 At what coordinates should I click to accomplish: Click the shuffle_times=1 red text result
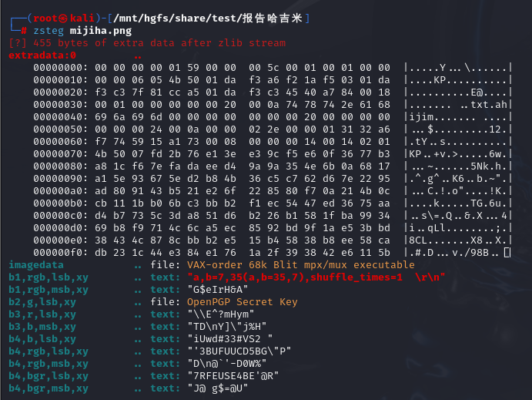(x=356, y=277)
